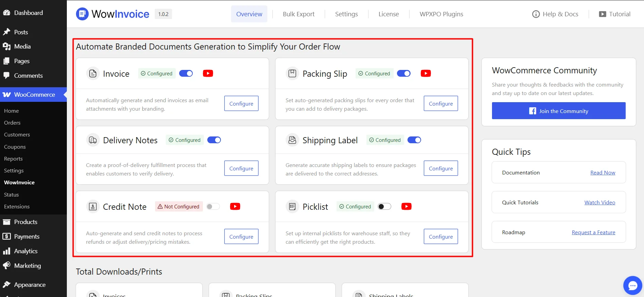644x297 pixels.
Task: Click Configure button for Shipping Label
Action: 441,168
